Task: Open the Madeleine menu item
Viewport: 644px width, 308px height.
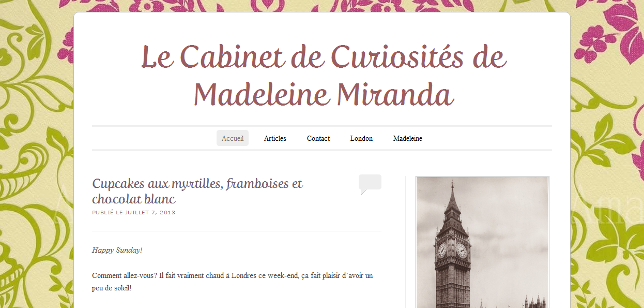Action: point(408,138)
